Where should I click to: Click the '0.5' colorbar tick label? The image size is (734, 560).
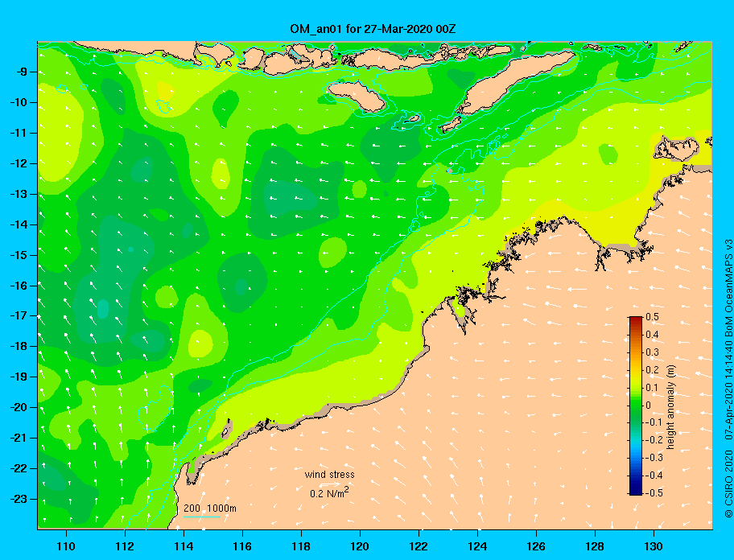click(652, 317)
